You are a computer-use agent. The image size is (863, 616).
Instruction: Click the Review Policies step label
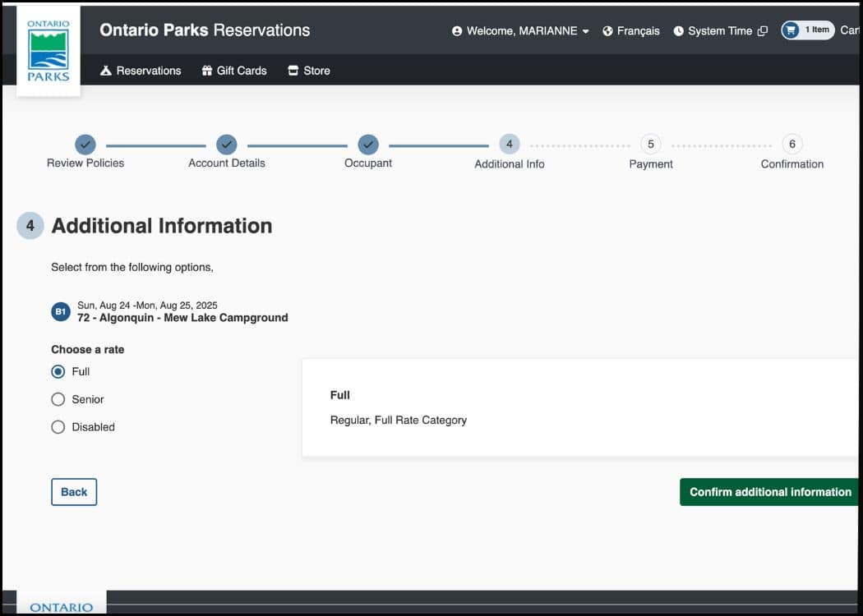point(85,163)
